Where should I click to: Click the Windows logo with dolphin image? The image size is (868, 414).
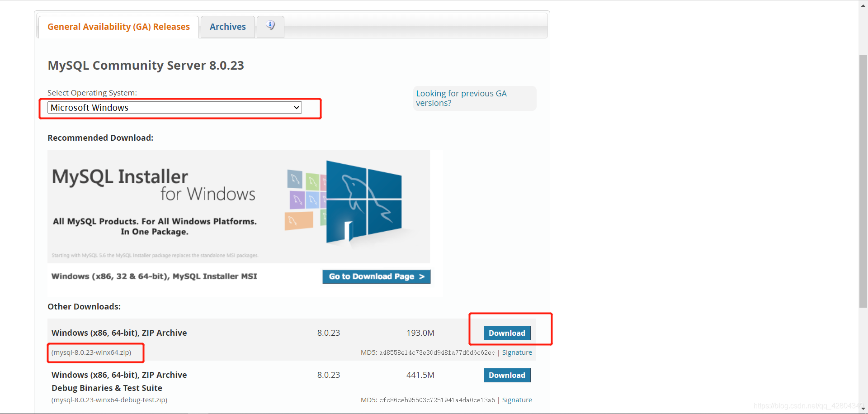tap(364, 202)
